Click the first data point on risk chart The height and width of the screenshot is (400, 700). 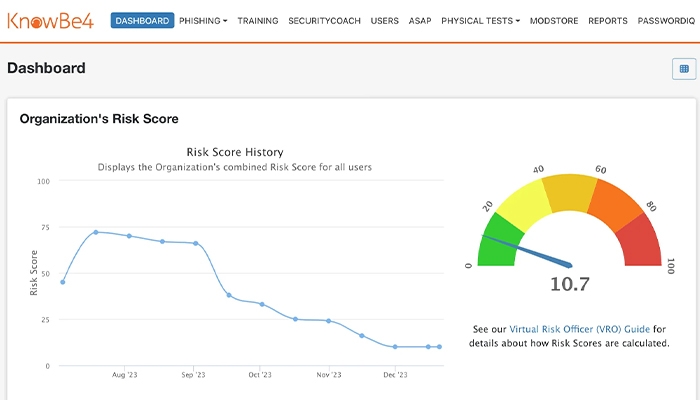[x=63, y=282]
